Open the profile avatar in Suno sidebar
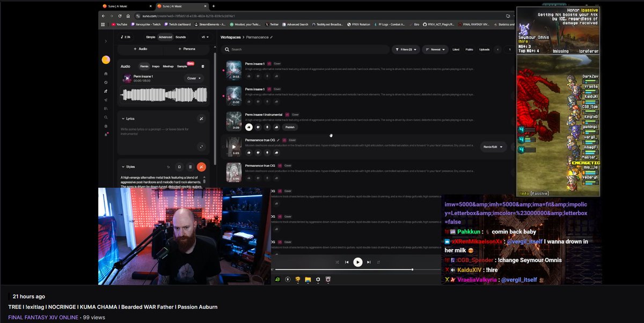The height and width of the screenshot is (323, 644). point(106,60)
